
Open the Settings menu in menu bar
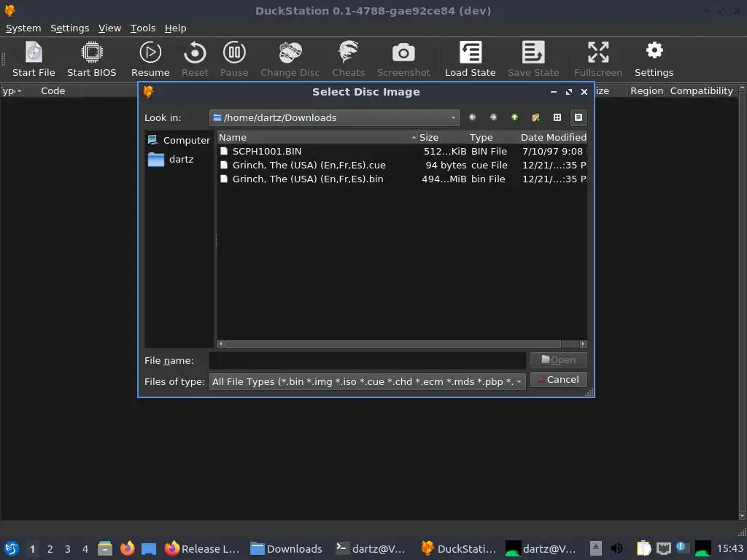(x=69, y=28)
